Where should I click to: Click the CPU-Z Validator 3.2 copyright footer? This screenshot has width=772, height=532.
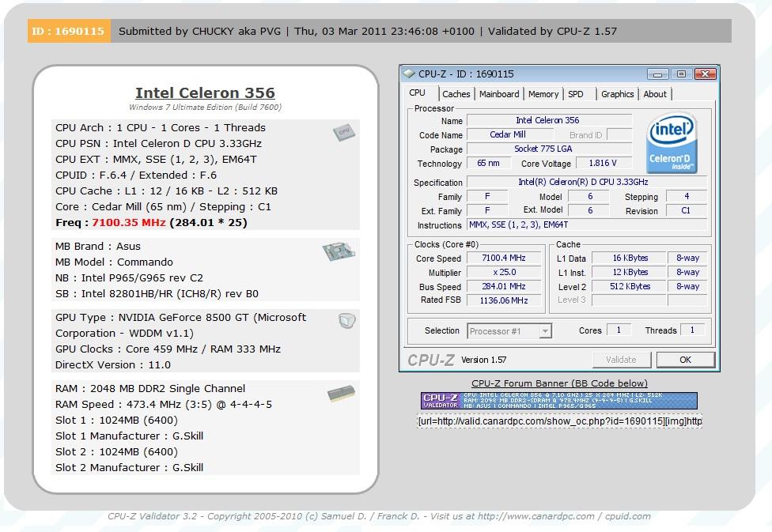(x=379, y=516)
